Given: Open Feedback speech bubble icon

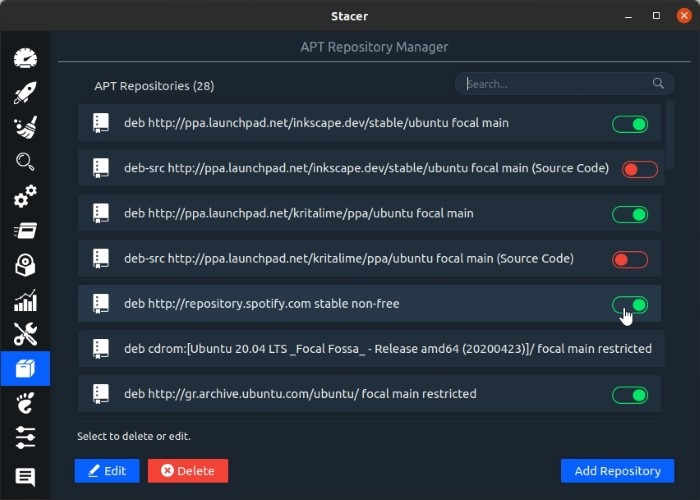Looking at the screenshot, I should click(25, 477).
